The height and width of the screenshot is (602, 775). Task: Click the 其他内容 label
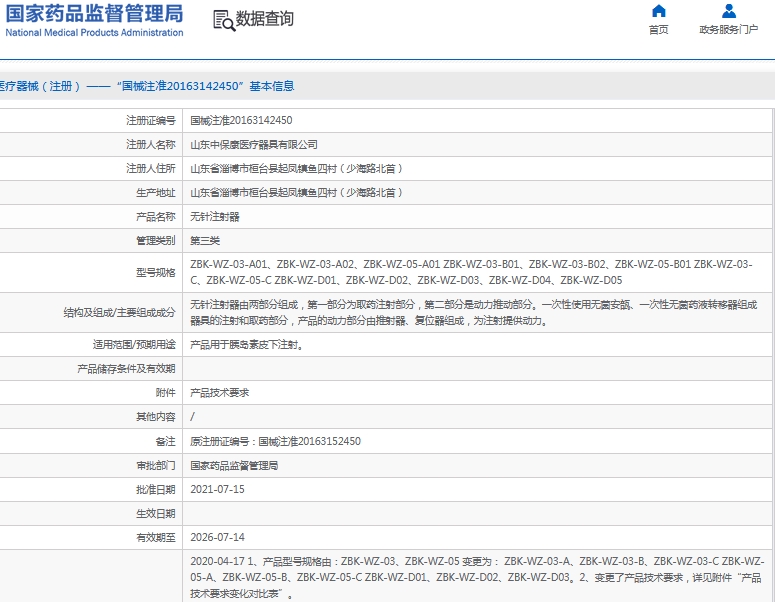(x=156, y=418)
